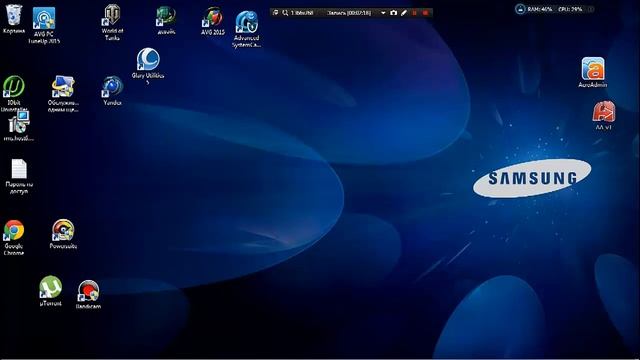640x360 pixels.
Task: Launch IObit Uninstaller shortcut
Action: tap(14, 93)
